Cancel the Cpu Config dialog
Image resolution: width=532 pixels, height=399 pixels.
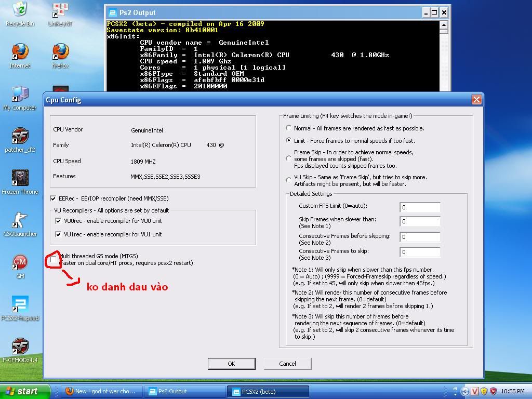tap(287, 364)
